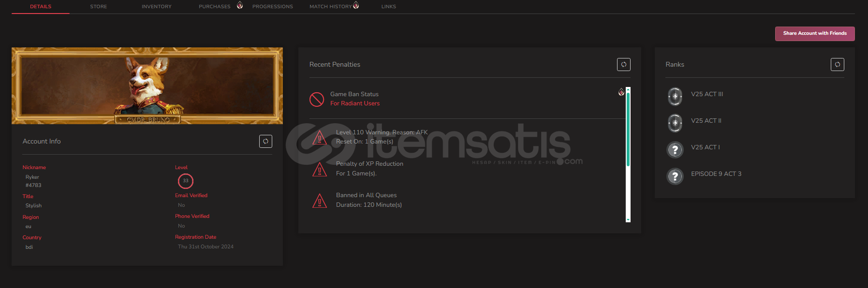Click the 'EPISODE 9 ACT 3' rank label
Viewport: 868px width, 288px height.
pyautogui.click(x=716, y=174)
